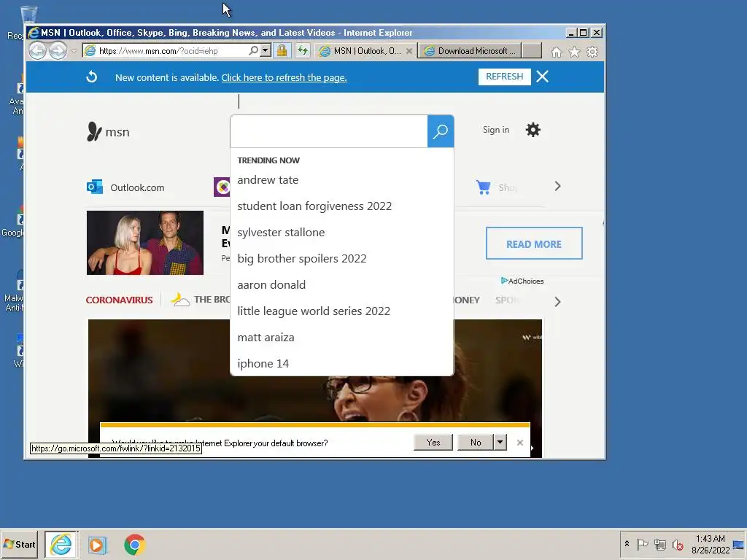Click the Sign in link

click(495, 130)
